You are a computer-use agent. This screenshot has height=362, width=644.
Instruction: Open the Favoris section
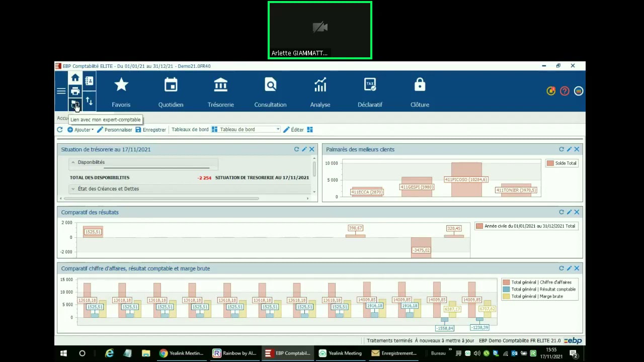[121, 93]
